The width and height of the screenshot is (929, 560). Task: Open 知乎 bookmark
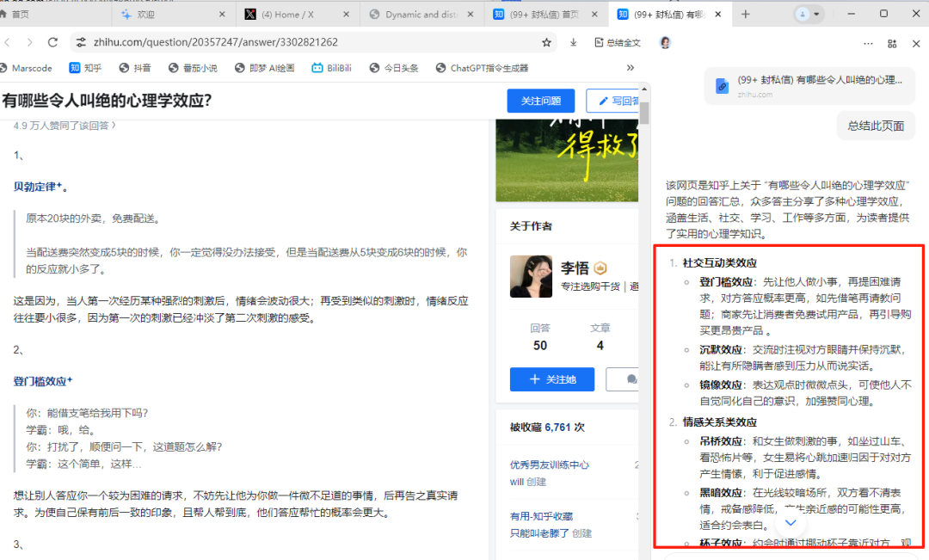pos(85,68)
